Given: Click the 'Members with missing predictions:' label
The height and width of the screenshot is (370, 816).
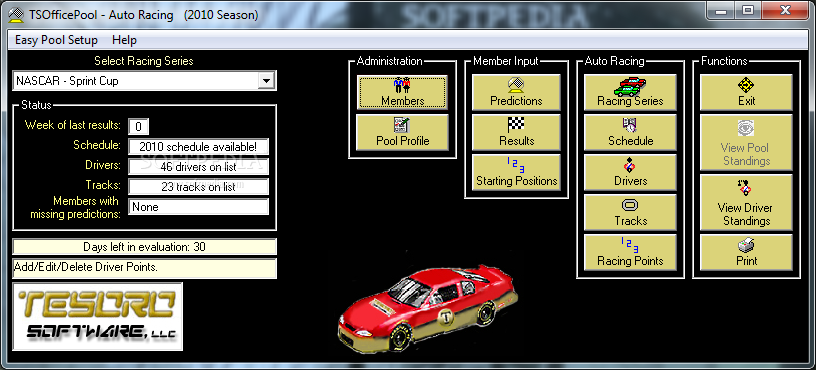Looking at the screenshot, I should pyautogui.click(x=75, y=207).
